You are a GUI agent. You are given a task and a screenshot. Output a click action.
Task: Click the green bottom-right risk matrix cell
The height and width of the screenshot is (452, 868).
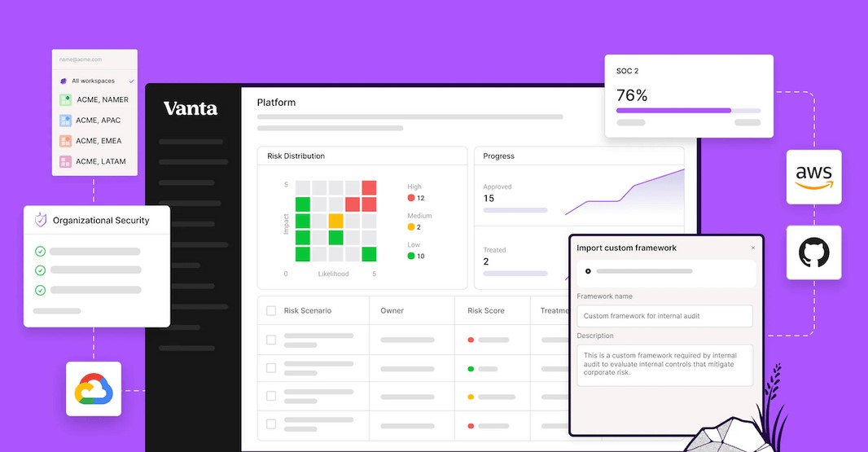[x=369, y=254]
